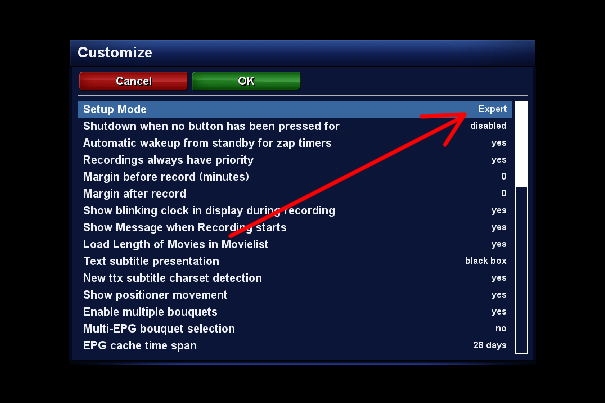This screenshot has width=605, height=403.
Task: Change Text subtitle presentation black box value
Action: 486,261
